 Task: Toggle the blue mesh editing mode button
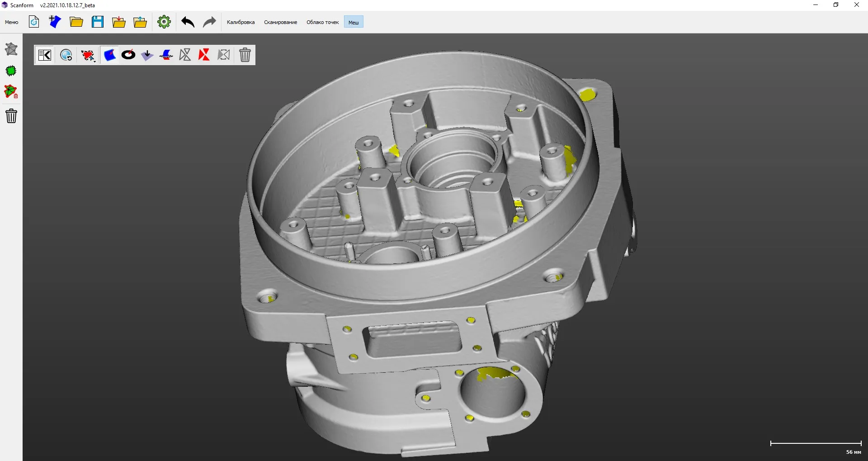pyautogui.click(x=109, y=54)
